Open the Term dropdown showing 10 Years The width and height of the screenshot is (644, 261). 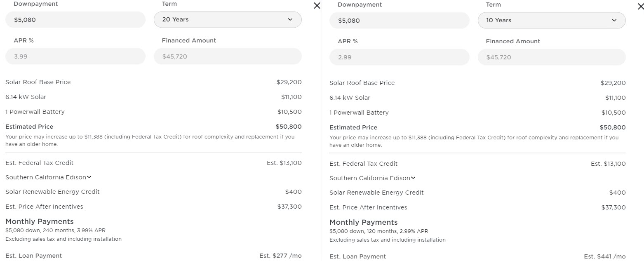551,20
